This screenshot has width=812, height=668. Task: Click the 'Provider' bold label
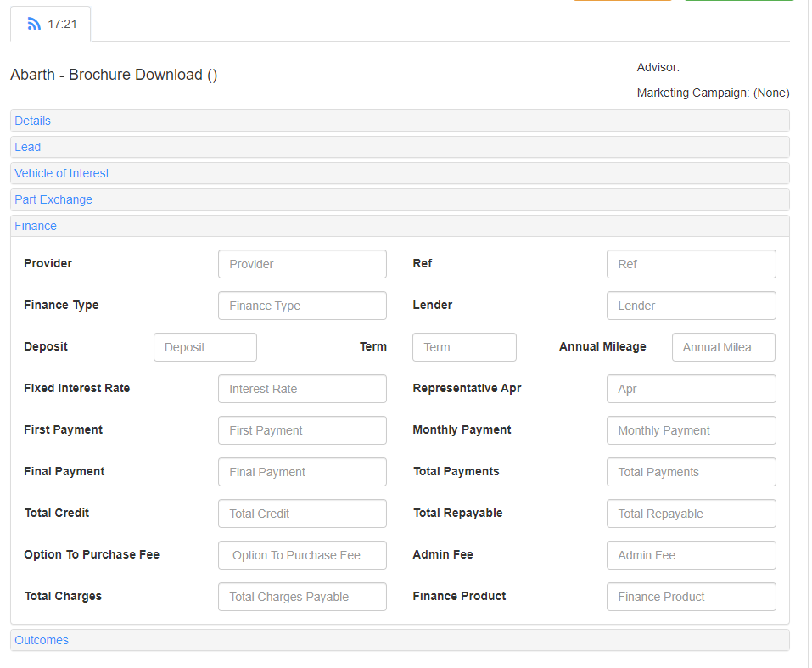[48, 263]
